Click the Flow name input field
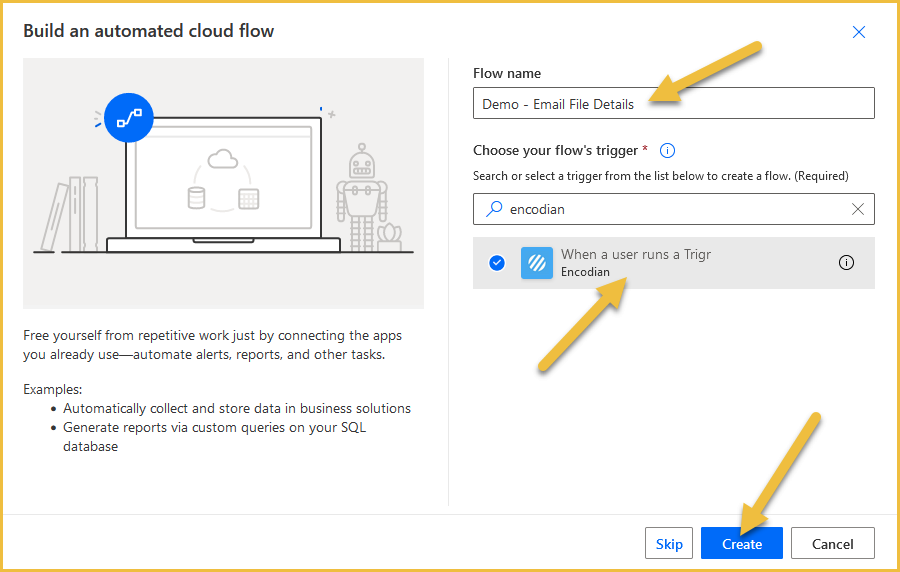 point(674,103)
